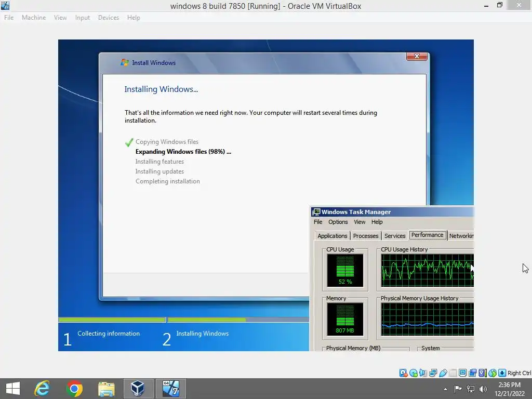Screen dimensions: 532x399
Task: Open the volume speaker tray icon
Action: click(x=483, y=389)
